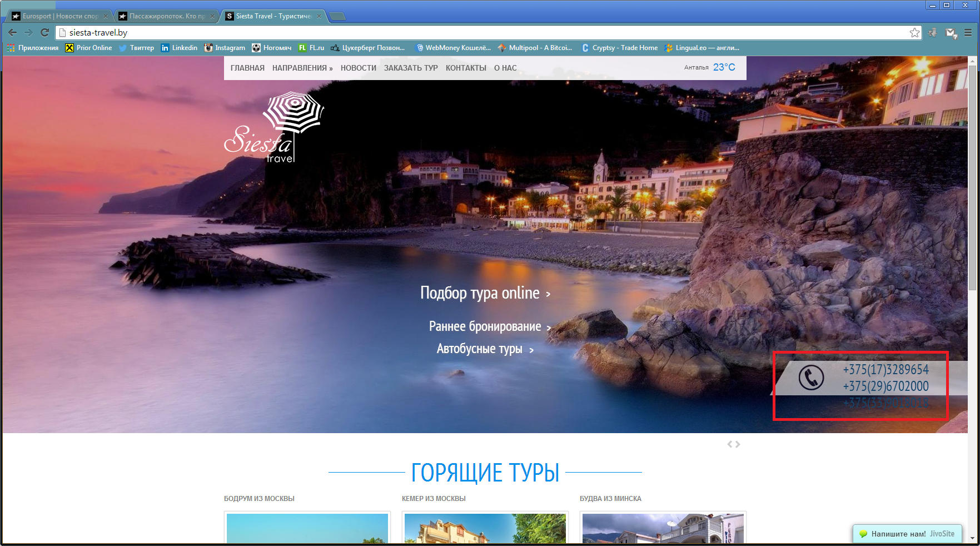Open the LinguaLeo bookmark
The height and width of the screenshot is (546, 980).
[x=702, y=48]
